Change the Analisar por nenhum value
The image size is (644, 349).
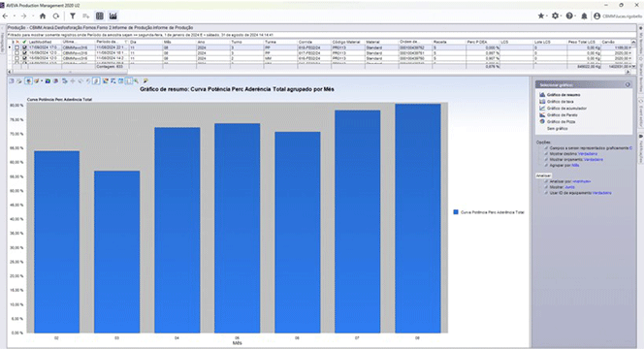point(582,181)
